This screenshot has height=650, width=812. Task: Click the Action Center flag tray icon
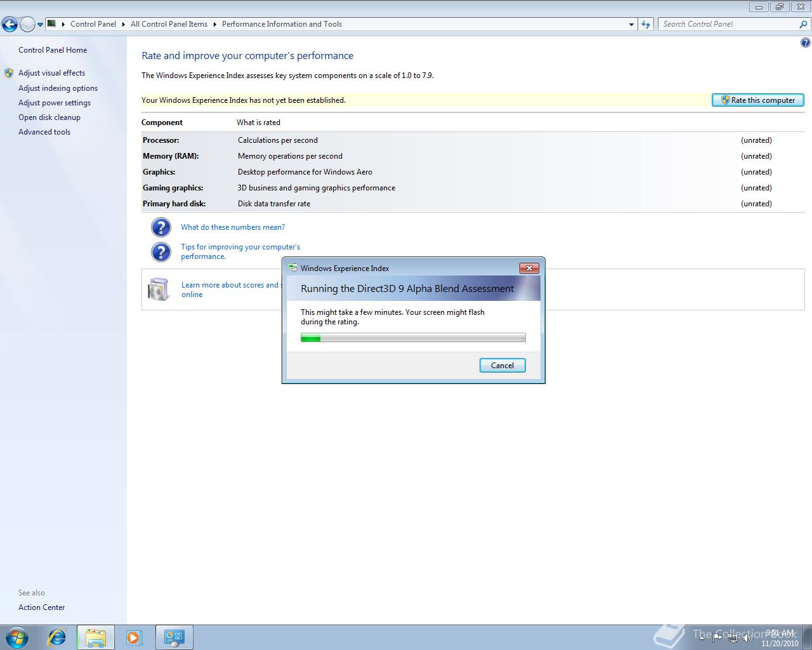pos(717,638)
